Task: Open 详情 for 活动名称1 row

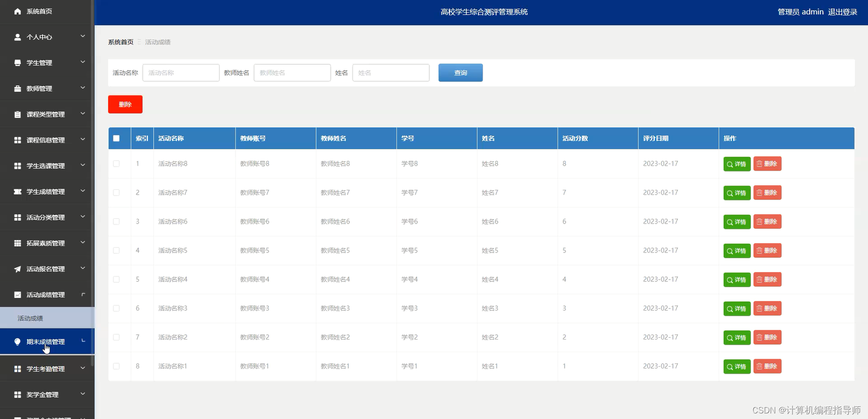Action: (x=737, y=367)
